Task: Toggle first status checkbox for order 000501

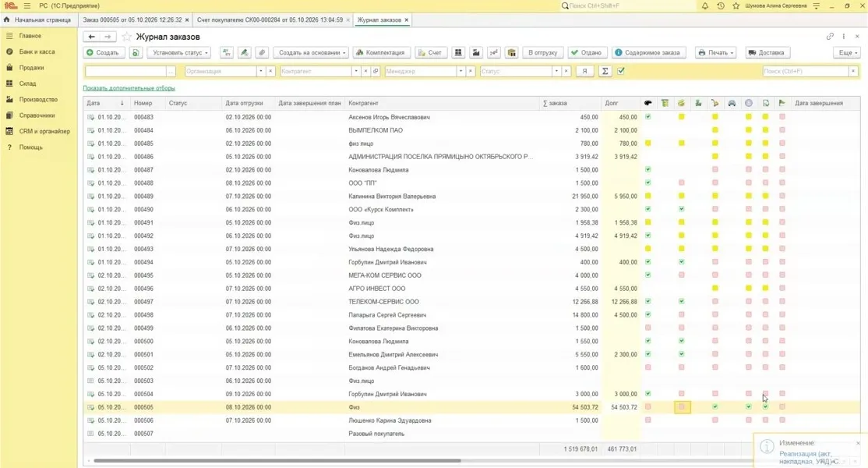Action: click(647, 354)
